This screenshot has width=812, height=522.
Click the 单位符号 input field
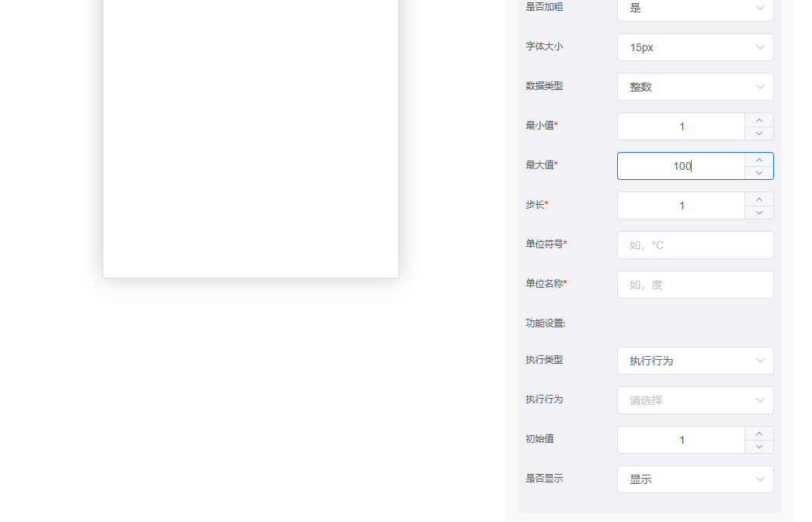(695, 244)
